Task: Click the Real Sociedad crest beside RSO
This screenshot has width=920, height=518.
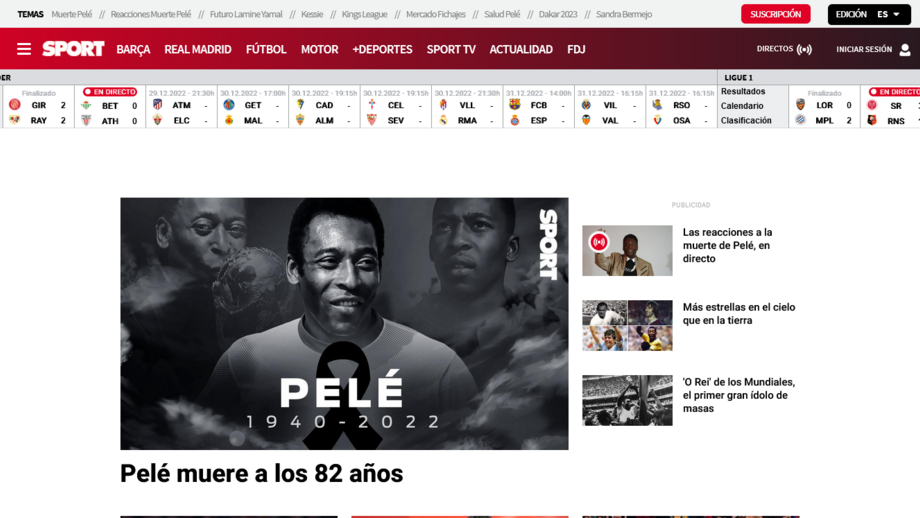Action: (x=657, y=105)
